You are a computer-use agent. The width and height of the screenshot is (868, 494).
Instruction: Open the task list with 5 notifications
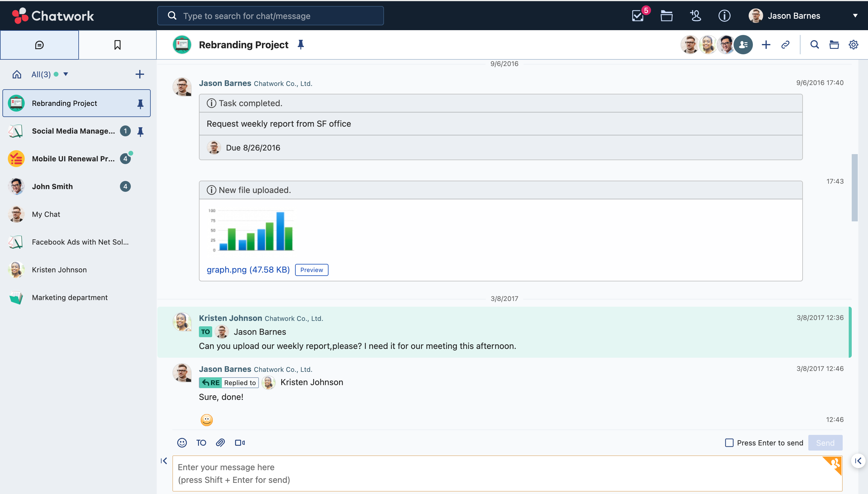pyautogui.click(x=637, y=16)
